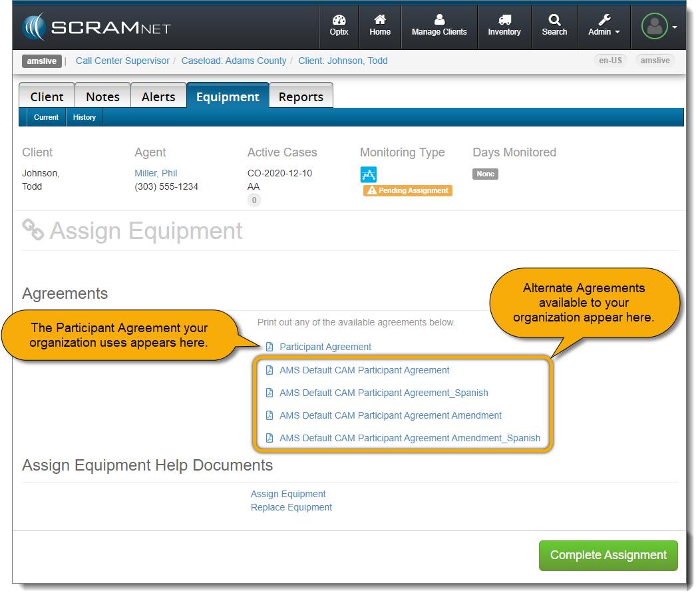Click the PDF icon beside Participant Agreement
Image resolution: width=700 pixels, height=597 pixels.
269,347
